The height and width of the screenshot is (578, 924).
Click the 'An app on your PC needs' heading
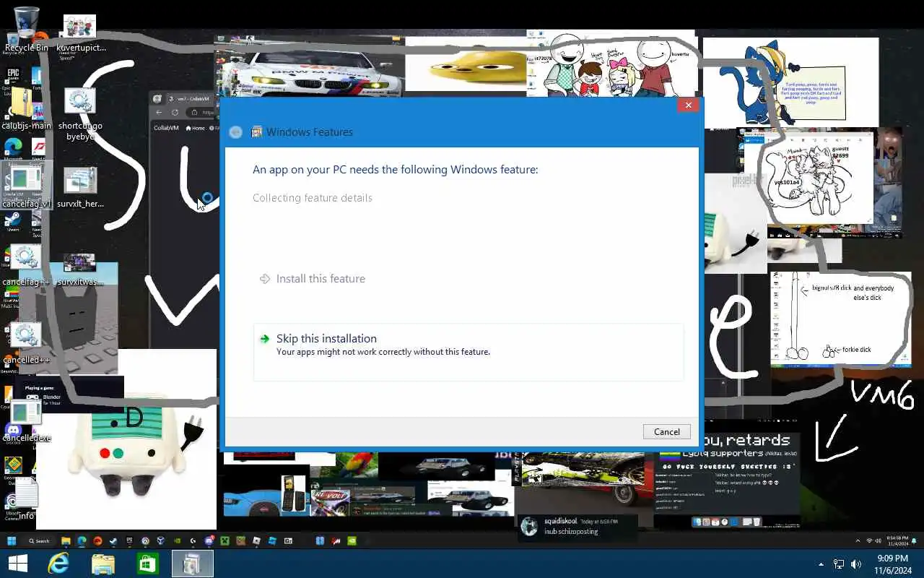(x=395, y=170)
